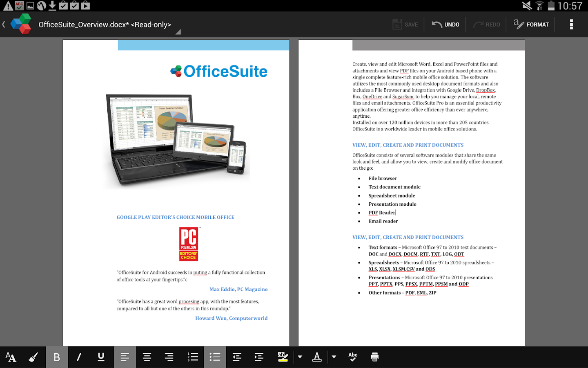Open the highlight color dropdown
This screenshot has height=368, width=588.
pyautogui.click(x=300, y=357)
